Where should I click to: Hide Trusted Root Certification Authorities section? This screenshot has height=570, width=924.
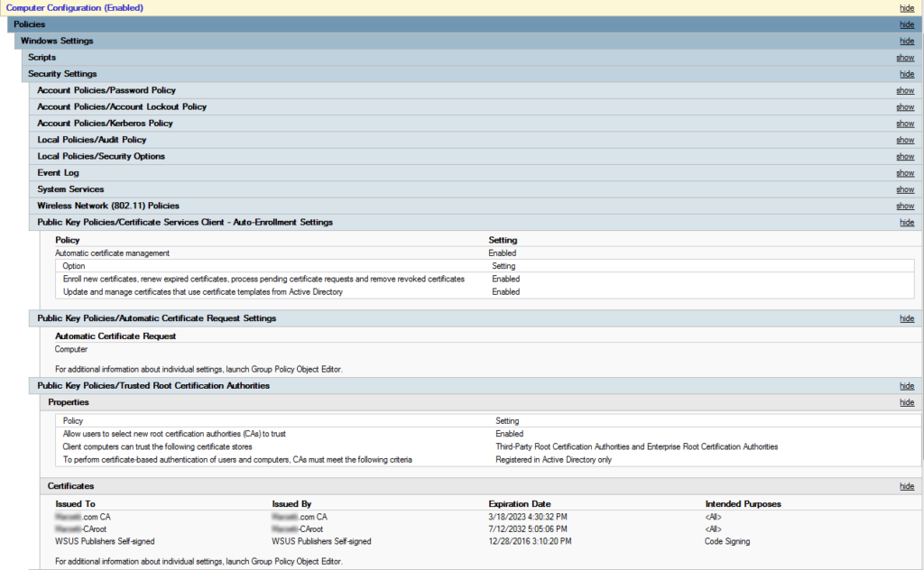(905, 385)
